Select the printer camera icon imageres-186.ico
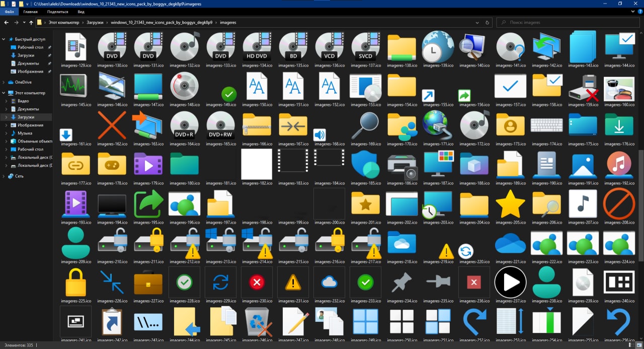This screenshot has width=644, height=349. (402, 166)
